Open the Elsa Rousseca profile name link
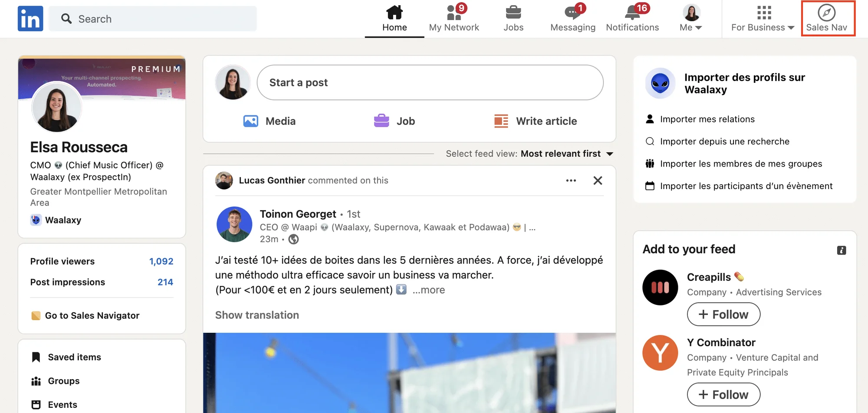 [79, 147]
